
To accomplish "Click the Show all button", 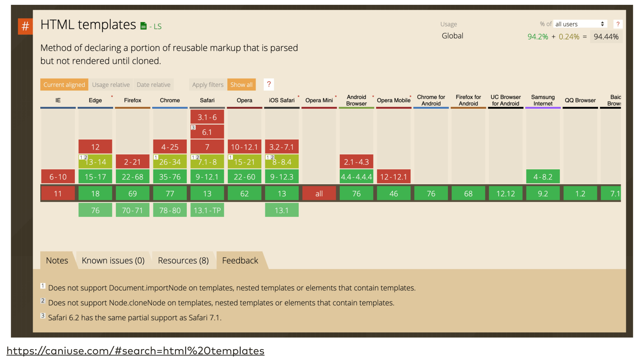I will point(242,84).
